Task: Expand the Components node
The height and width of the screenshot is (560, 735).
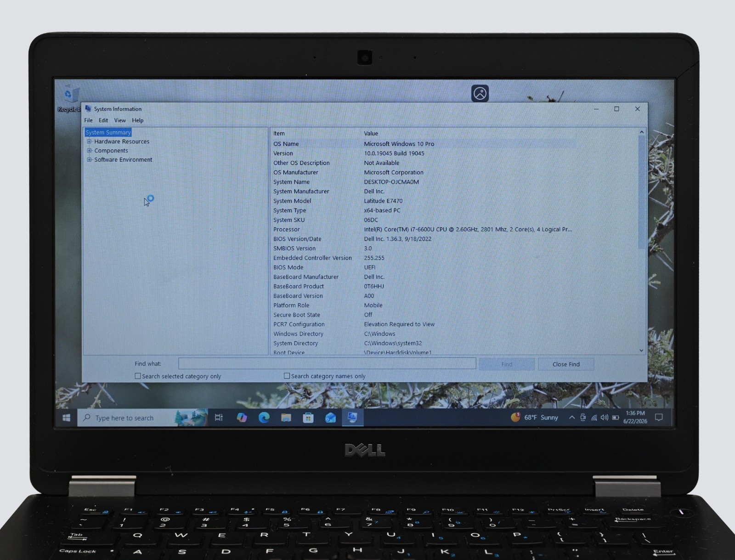Action: 90,151
